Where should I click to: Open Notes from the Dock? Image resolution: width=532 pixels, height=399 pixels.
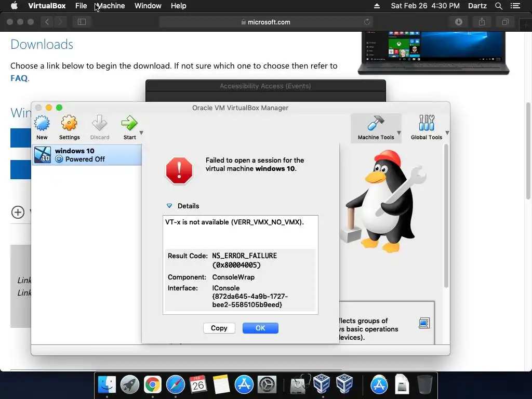[x=221, y=385]
